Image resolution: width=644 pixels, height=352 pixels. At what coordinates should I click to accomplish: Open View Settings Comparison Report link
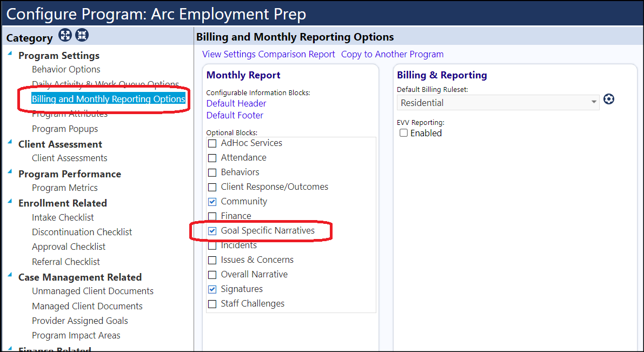(269, 54)
